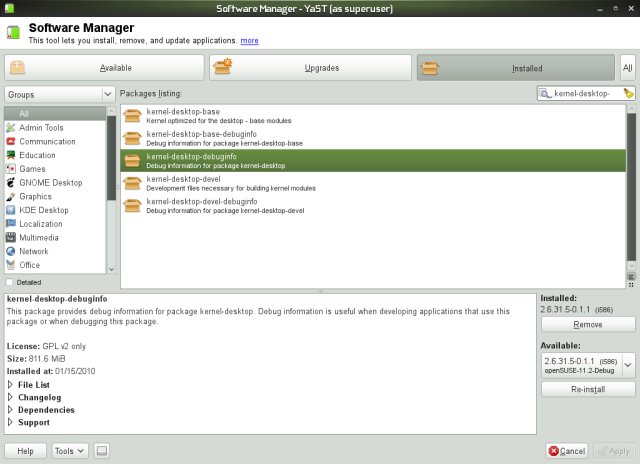Expand the Support section

point(11,422)
